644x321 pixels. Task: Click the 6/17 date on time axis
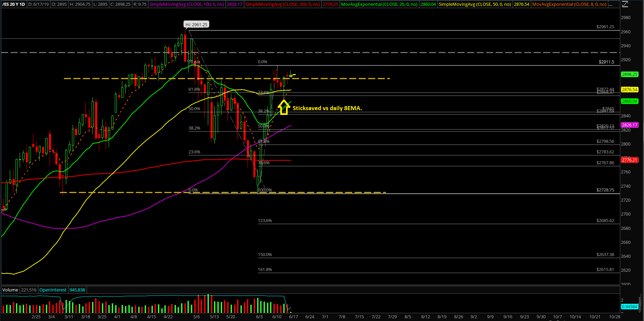pos(293,317)
